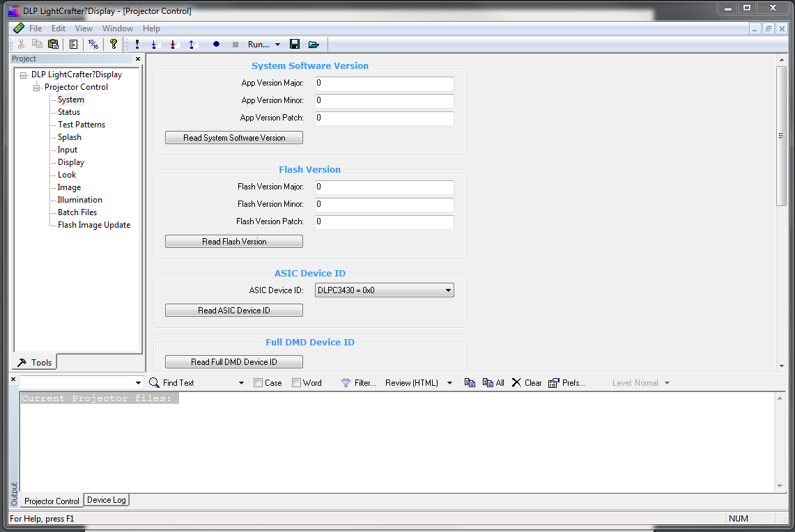Screen dimensions: 795x532
Task: Open the View menu
Action: pos(84,29)
